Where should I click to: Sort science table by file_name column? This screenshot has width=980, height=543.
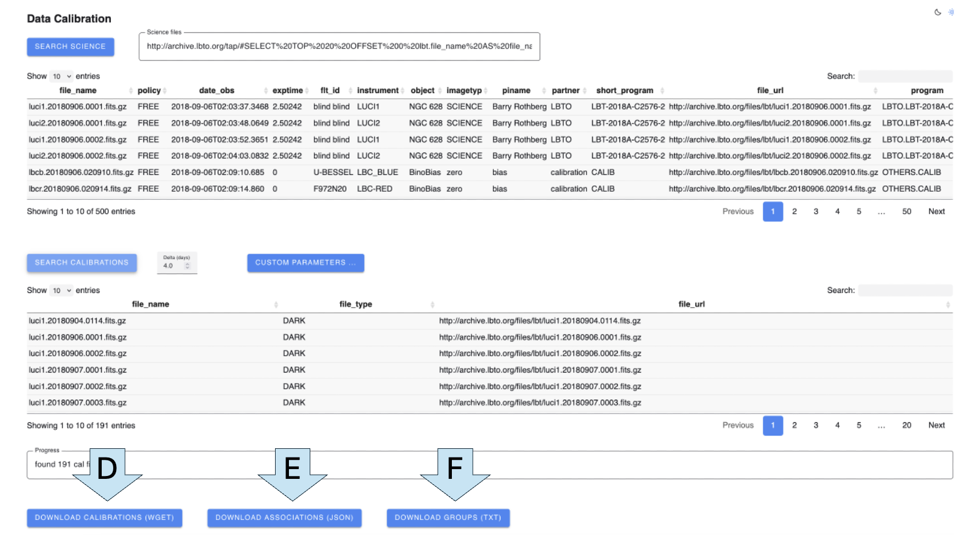78,91
